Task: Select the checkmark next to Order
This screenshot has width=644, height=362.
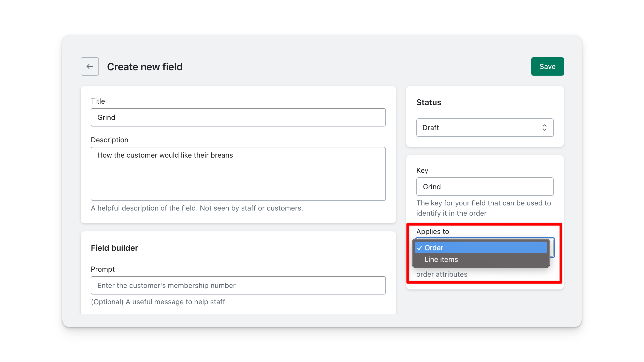Action: [x=419, y=248]
